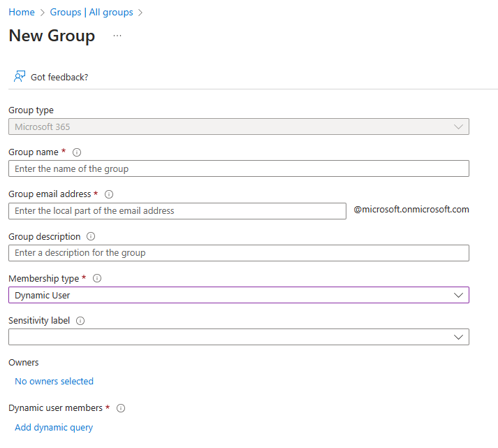Screen dimensions: 498x448
Task: Click info icon next to Membership type
Action: 97,278
